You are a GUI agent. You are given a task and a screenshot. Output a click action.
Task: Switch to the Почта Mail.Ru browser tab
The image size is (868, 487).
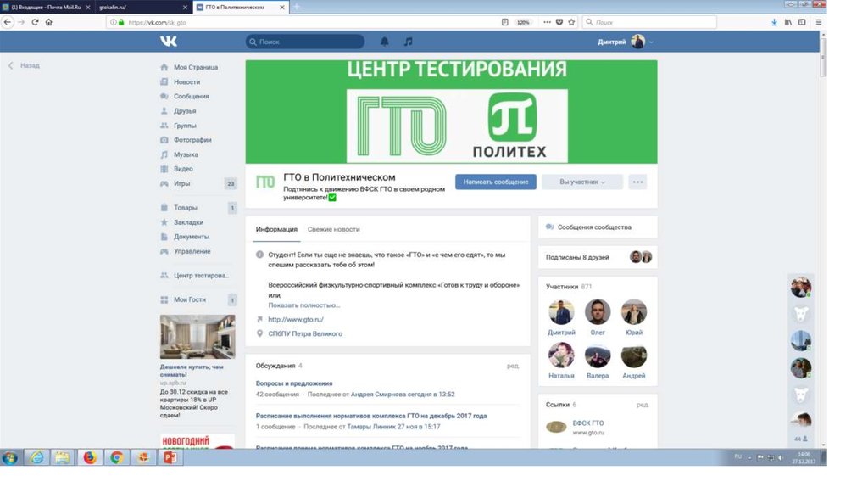click(x=46, y=7)
